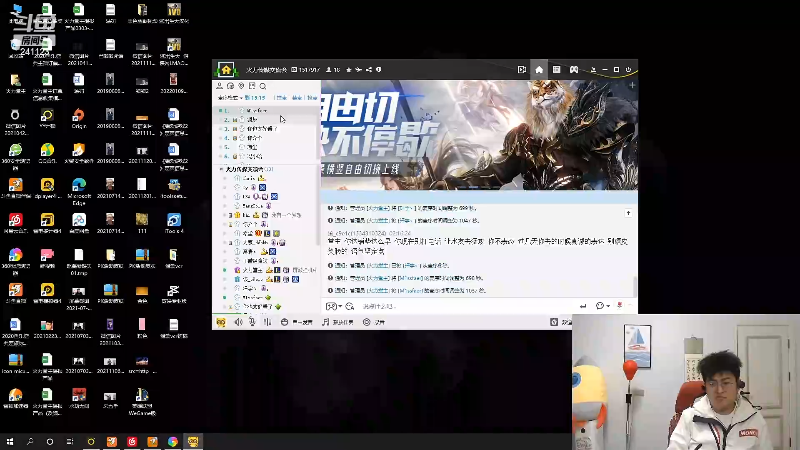Viewport: 800px width, 450px height.
Task: Open the audio equalizer sliders icon
Action: pyautogui.click(x=267, y=322)
